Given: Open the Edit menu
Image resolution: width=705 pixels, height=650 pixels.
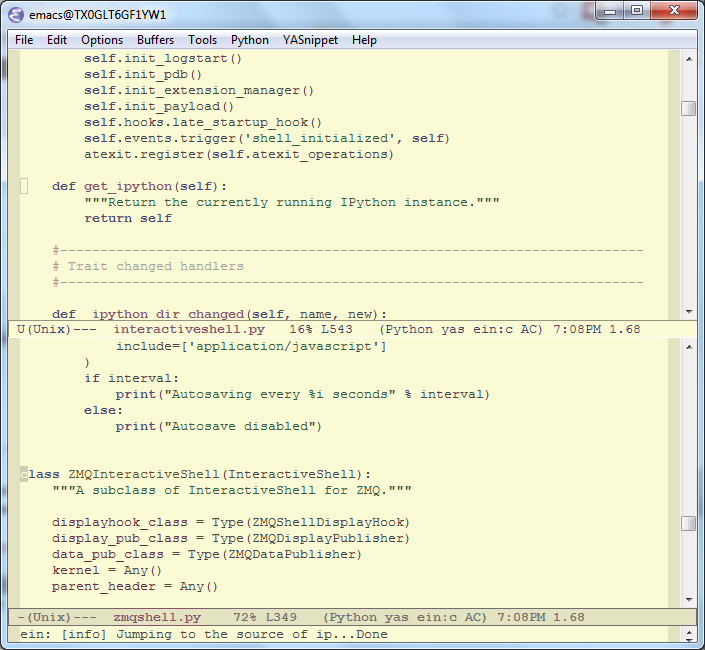Looking at the screenshot, I should 57,40.
